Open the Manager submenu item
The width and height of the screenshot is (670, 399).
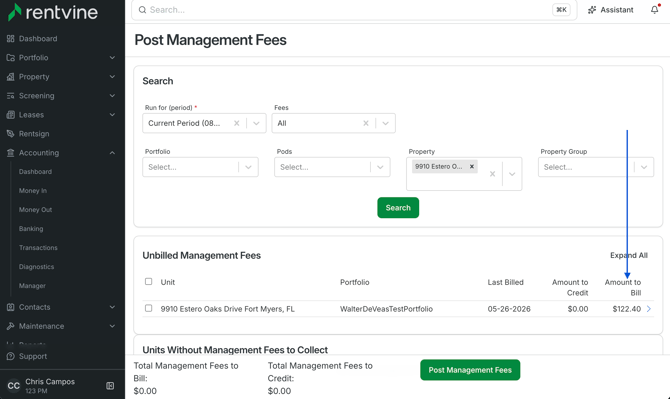coord(32,286)
